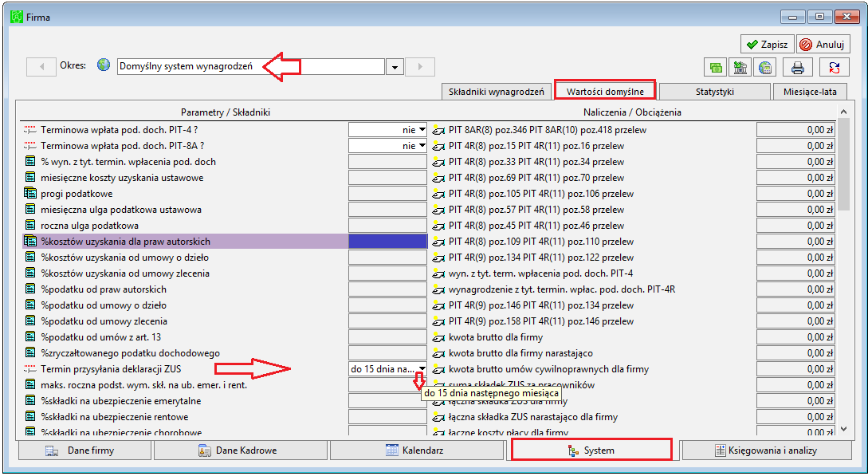Click the globe icon next to Okres
Viewport: 868px width, 476px height.
click(104, 65)
